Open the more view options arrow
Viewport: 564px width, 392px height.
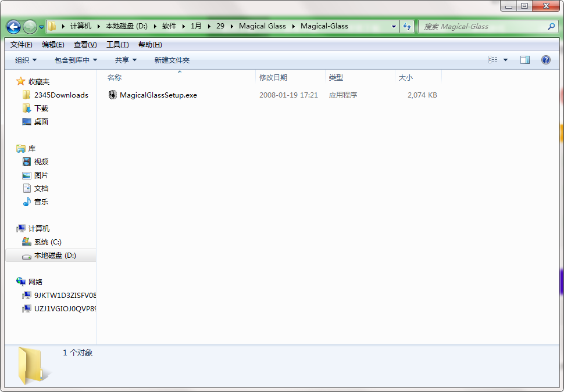[x=505, y=60]
